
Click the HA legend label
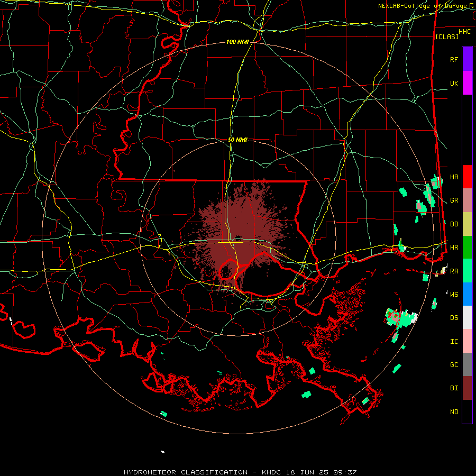coord(454,177)
